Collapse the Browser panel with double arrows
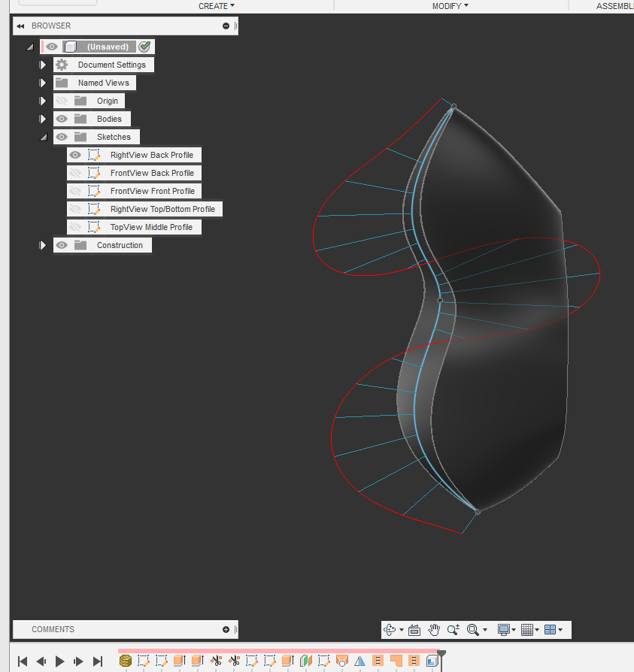 (x=20, y=26)
